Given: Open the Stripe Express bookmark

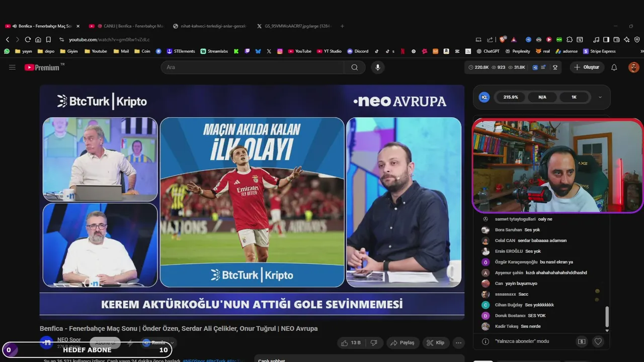Looking at the screenshot, I should coord(599,51).
